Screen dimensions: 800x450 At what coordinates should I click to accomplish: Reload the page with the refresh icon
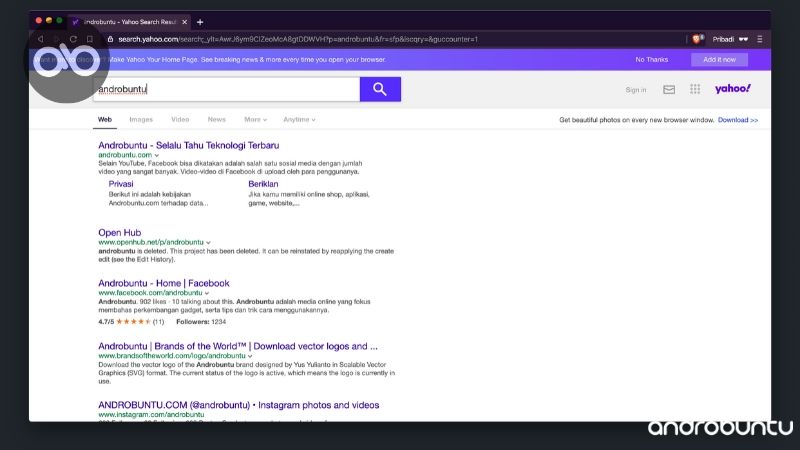[73, 39]
